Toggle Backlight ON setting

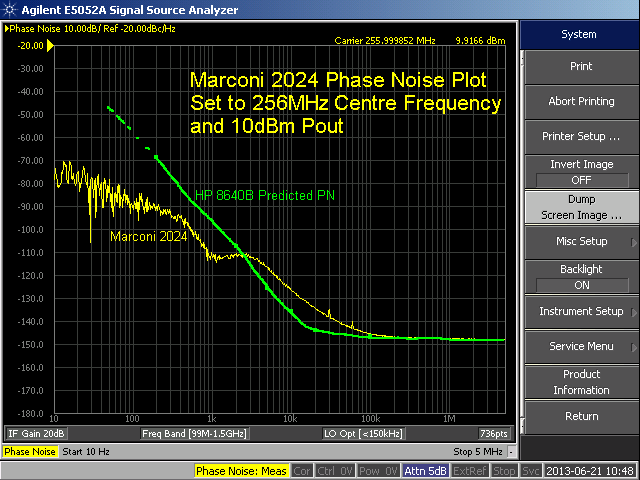point(581,277)
